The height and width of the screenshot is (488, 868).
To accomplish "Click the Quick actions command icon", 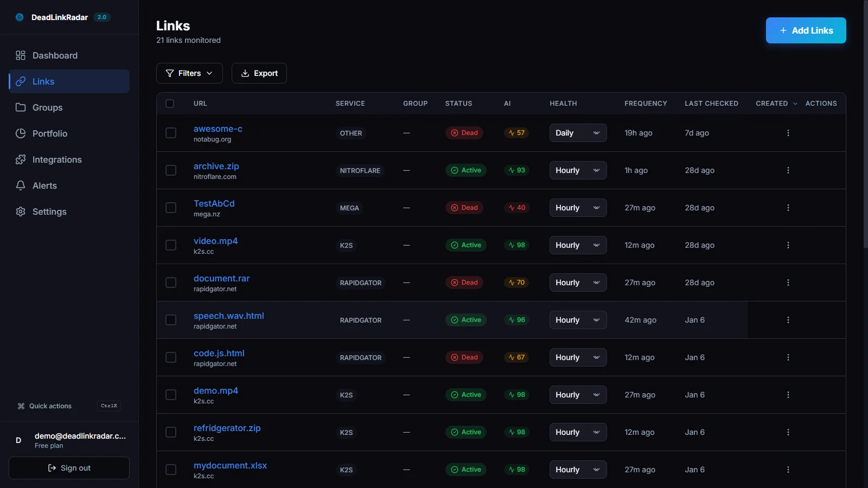I will [x=21, y=406].
